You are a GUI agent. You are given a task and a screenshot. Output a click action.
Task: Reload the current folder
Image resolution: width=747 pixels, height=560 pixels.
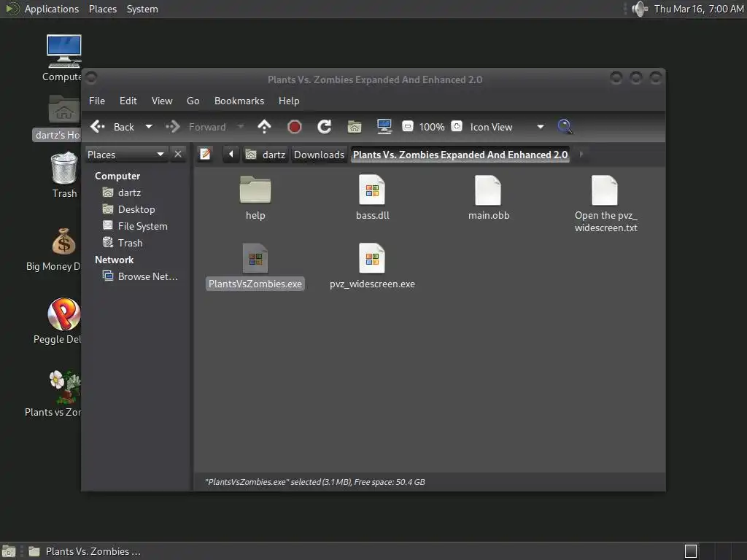(x=325, y=127)
